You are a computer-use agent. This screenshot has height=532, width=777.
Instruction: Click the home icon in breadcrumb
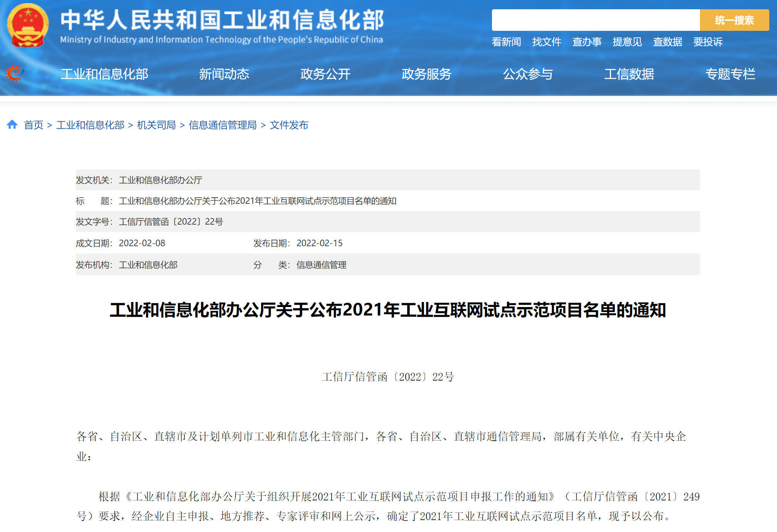(12, 124)
